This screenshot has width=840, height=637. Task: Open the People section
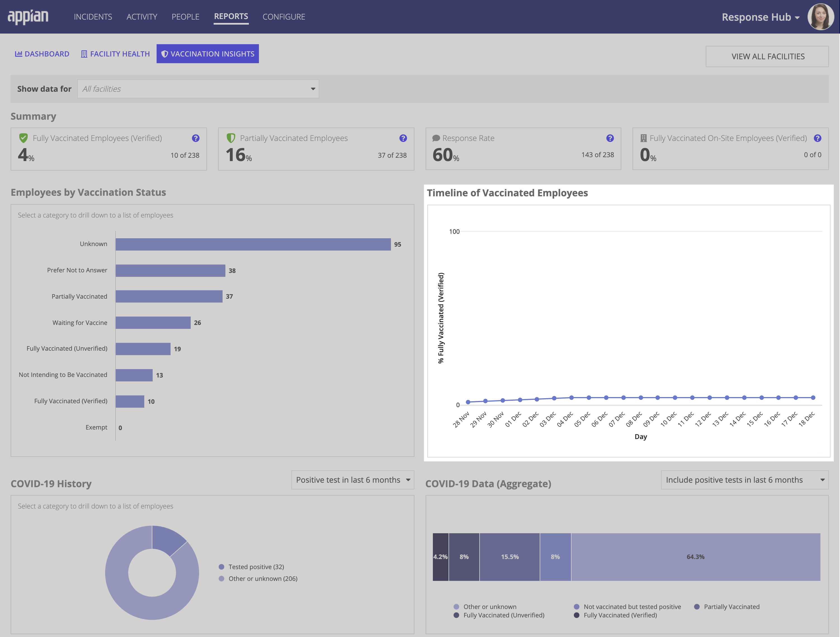tap(185, 17)
